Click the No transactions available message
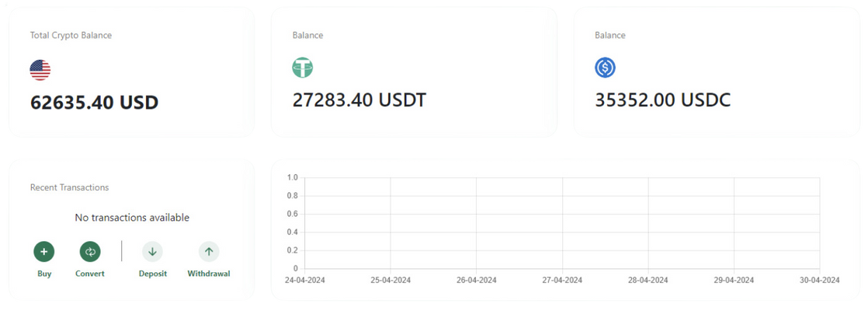 [132, 218]
